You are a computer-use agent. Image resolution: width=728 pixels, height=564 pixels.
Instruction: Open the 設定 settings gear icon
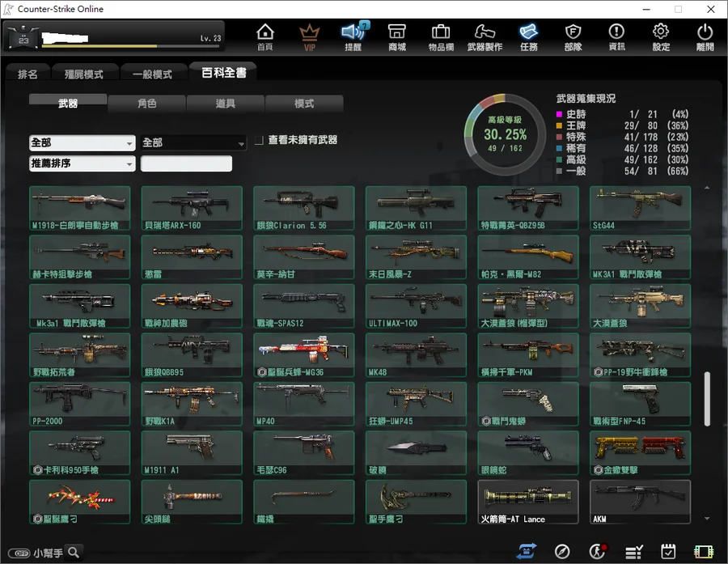pos(661,36)
